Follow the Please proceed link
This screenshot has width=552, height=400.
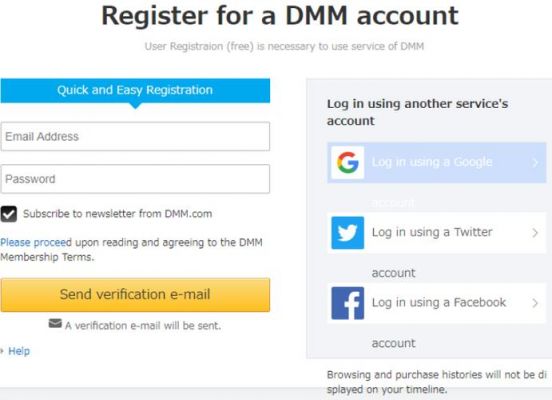(36, 242)
